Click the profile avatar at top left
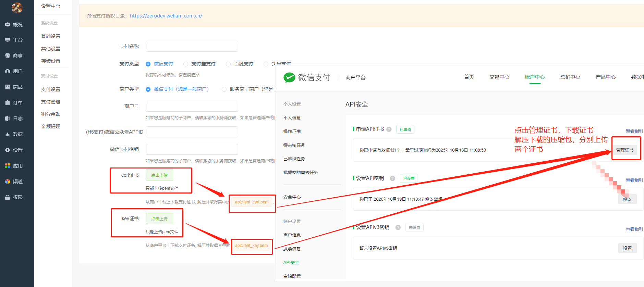 click(x=17, y=8)
